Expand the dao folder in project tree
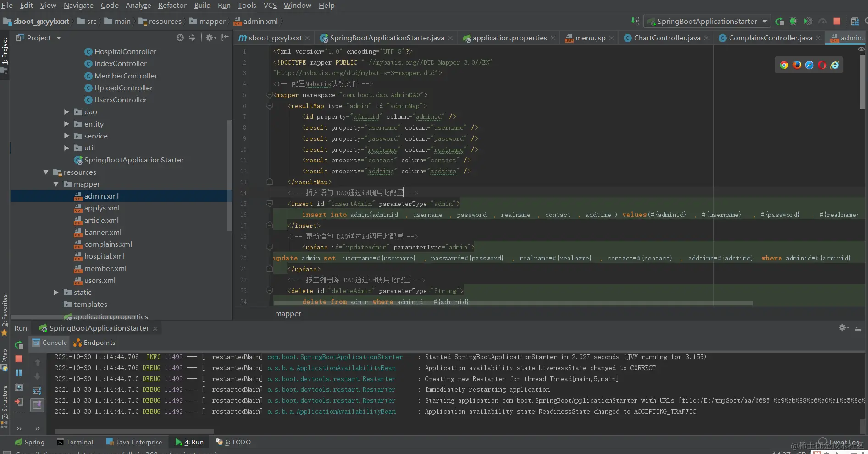The image size is (868, 454). pos(66,112)
